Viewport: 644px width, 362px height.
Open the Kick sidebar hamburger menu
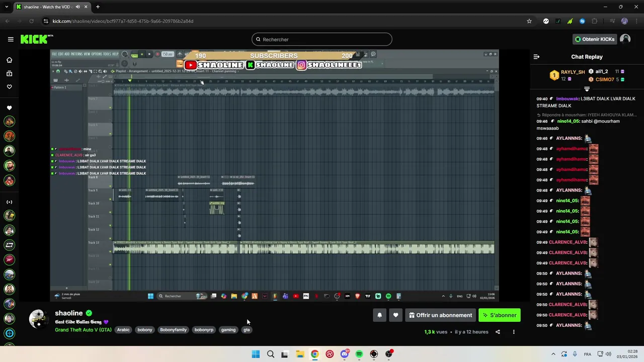(x=11, y=39)
